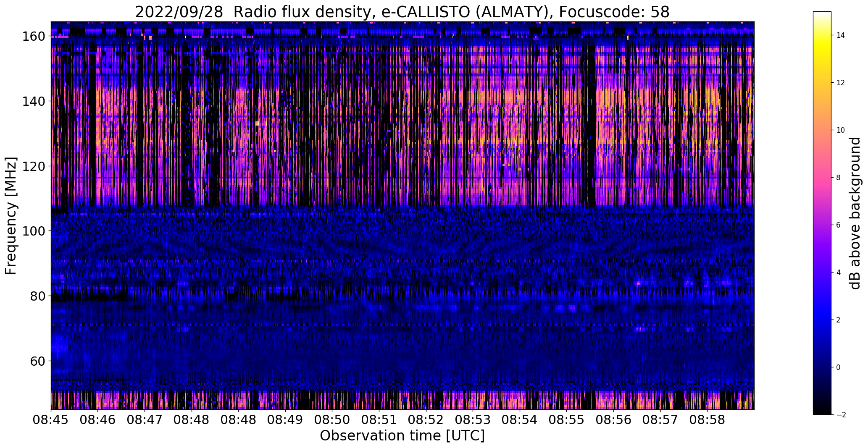The height and width of the screenshot is (448, 868).
Task: Click the 08:46 time tick label
Action: 97,420
